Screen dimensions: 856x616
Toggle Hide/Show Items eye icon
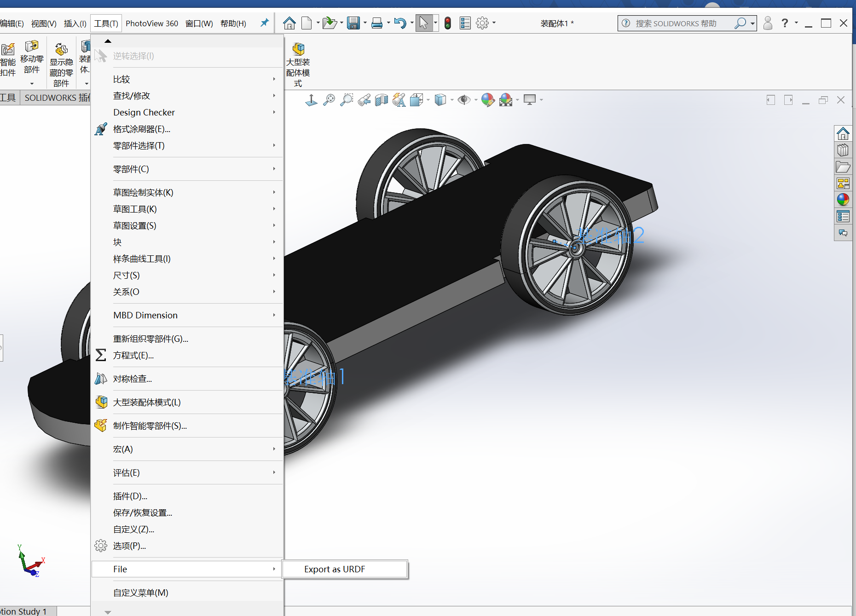pyautogui.click(x=464, y=100)
